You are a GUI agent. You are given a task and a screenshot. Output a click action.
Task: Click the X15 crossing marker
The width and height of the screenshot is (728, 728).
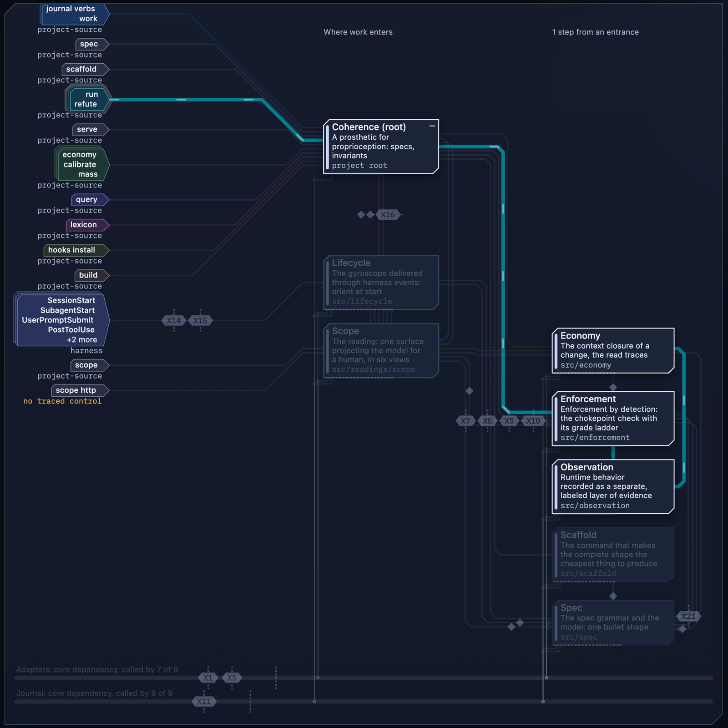(200, 321)
